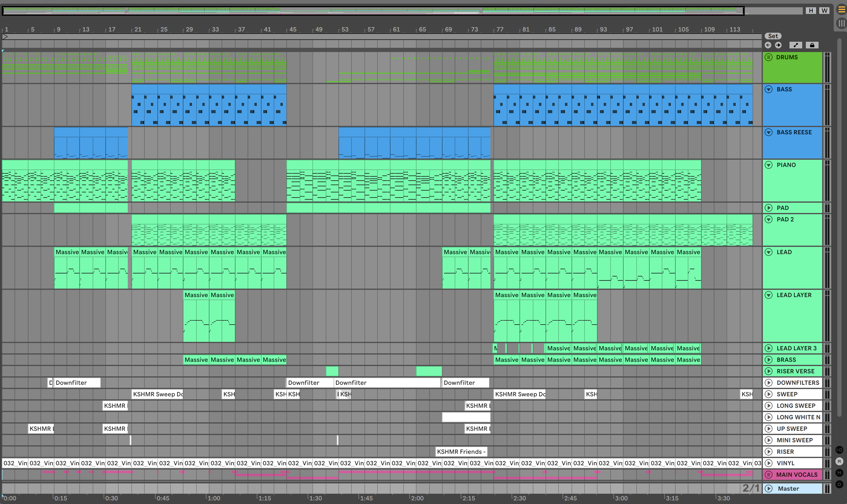This screenshot has width=847, height=504.
Task: Toggle the I-O section visibility
Action: [839, 450]
